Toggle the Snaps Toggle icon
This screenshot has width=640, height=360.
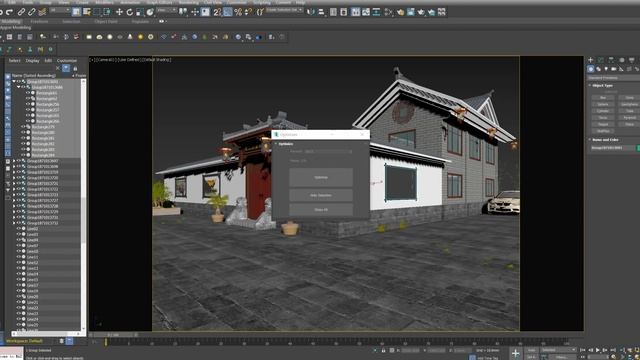(x=217, y=12)
